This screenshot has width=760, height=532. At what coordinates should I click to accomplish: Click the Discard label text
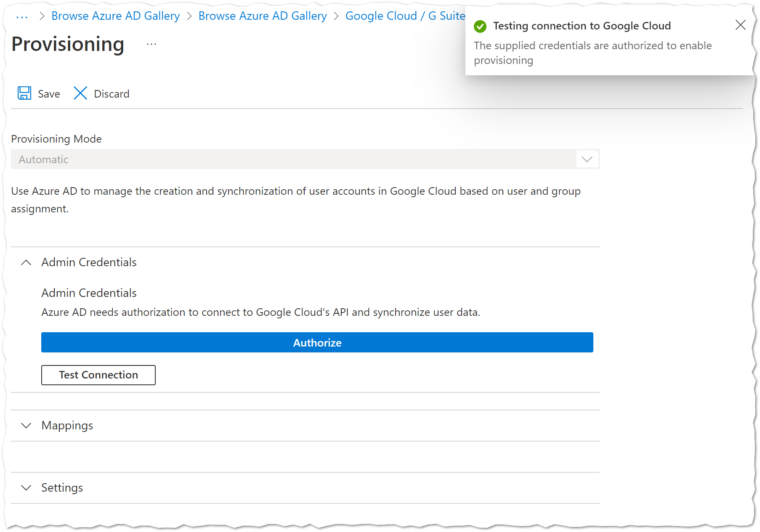click(x=112, y=94)
